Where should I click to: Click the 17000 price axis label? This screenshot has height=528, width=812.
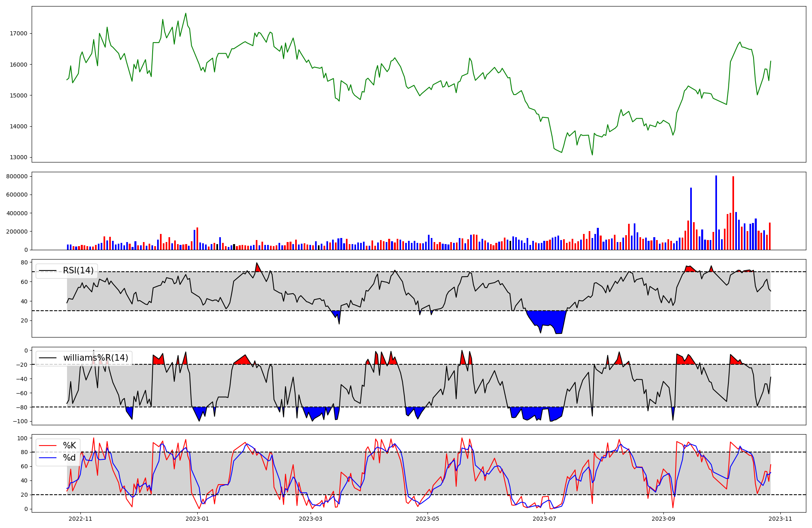(x=19, y=34)
